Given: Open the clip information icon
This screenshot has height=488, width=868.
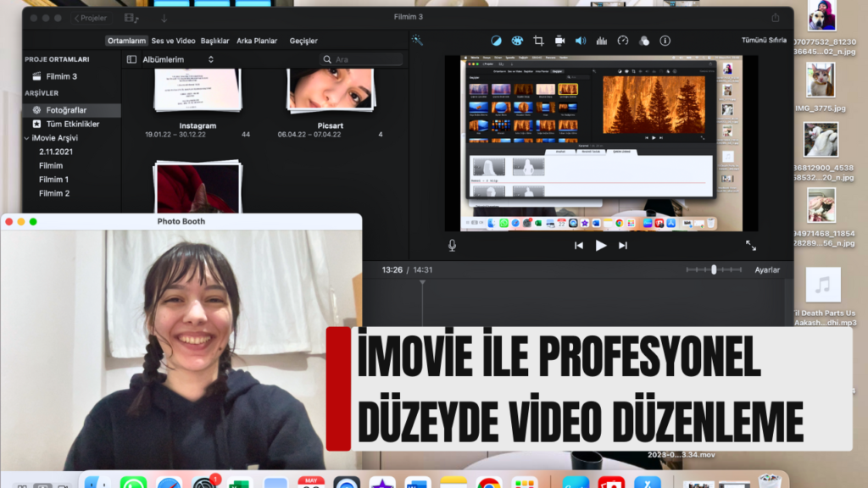Looking at the screenshot, I should [665, 41].
